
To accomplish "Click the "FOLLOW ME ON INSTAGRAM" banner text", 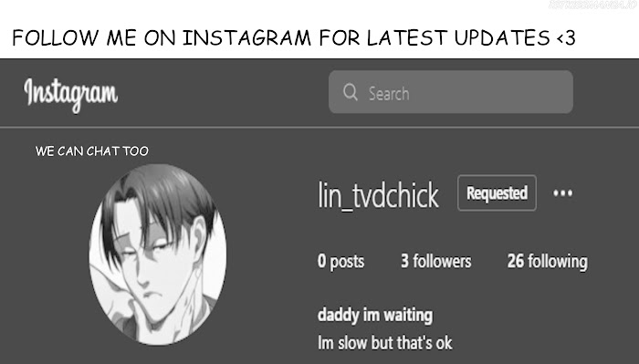I will click(x=162, y=38).
